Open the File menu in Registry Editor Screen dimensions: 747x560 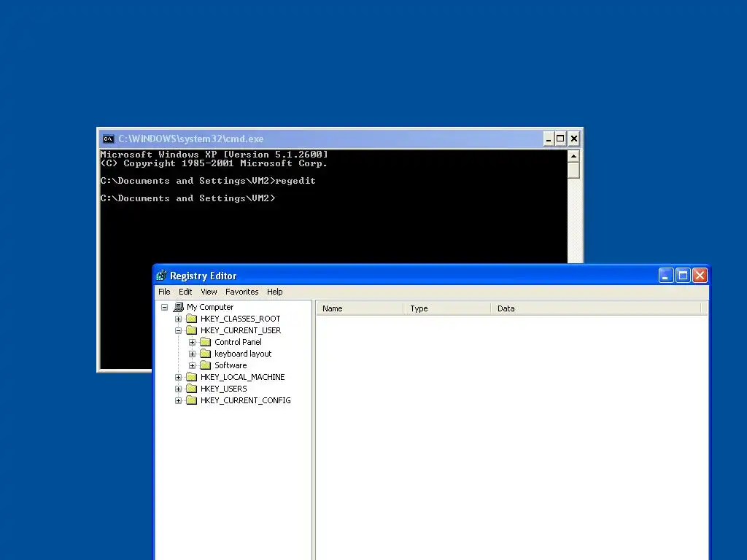pyautogui.click(x=164, y=292)
